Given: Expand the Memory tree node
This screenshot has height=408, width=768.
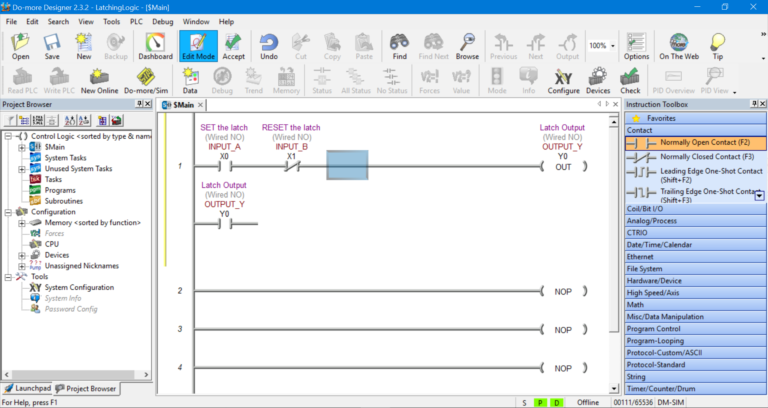Looking at the screenshot, I should click(x=22, y=223).
